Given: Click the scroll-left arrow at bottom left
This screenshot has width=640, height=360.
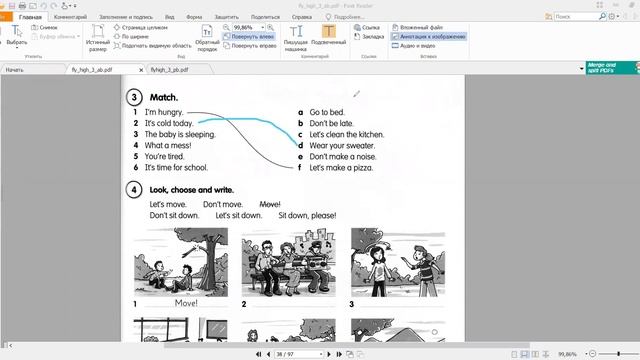Looking at the screenshot, I should tap(10, 345).
